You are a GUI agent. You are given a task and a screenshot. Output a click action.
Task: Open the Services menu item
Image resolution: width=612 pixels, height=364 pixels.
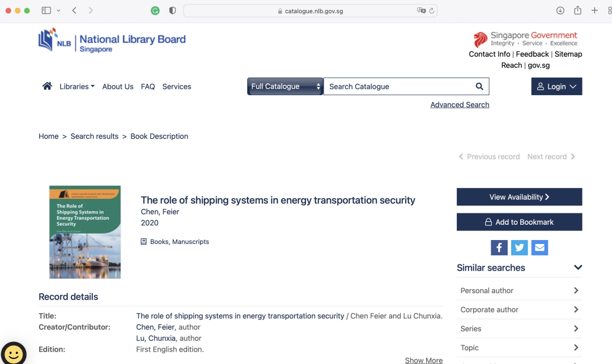pyautogui.click(x=177, y=87)
